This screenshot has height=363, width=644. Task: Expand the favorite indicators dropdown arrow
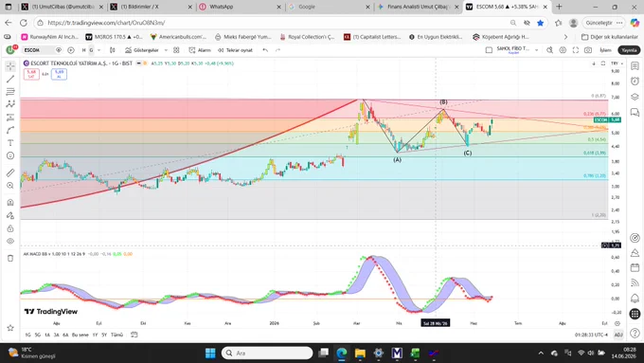[166, 50]
